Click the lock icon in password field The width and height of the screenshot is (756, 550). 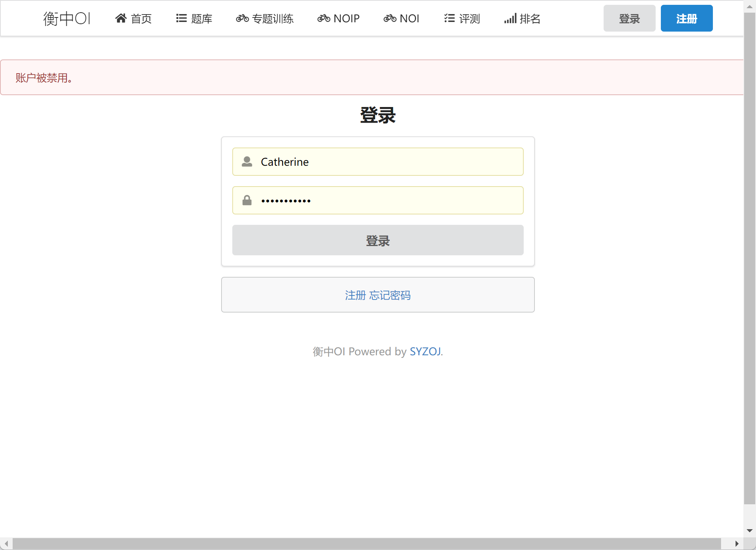click(x=247, y=201)
